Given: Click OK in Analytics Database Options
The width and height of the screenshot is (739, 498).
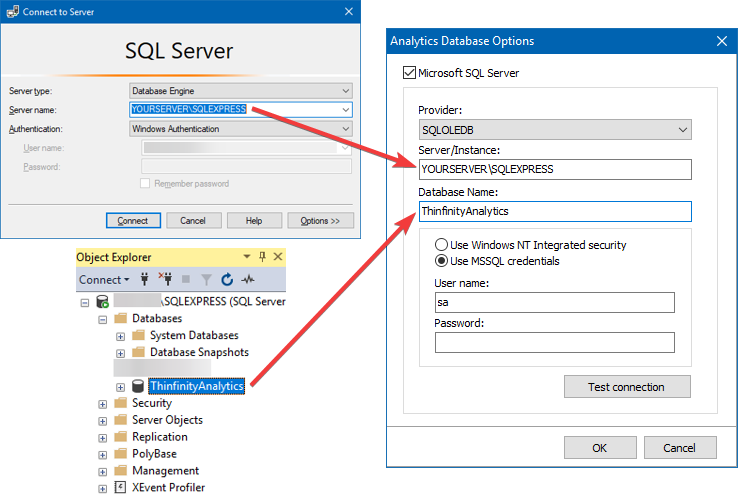Looking at the screenshot, I should 600,448.
